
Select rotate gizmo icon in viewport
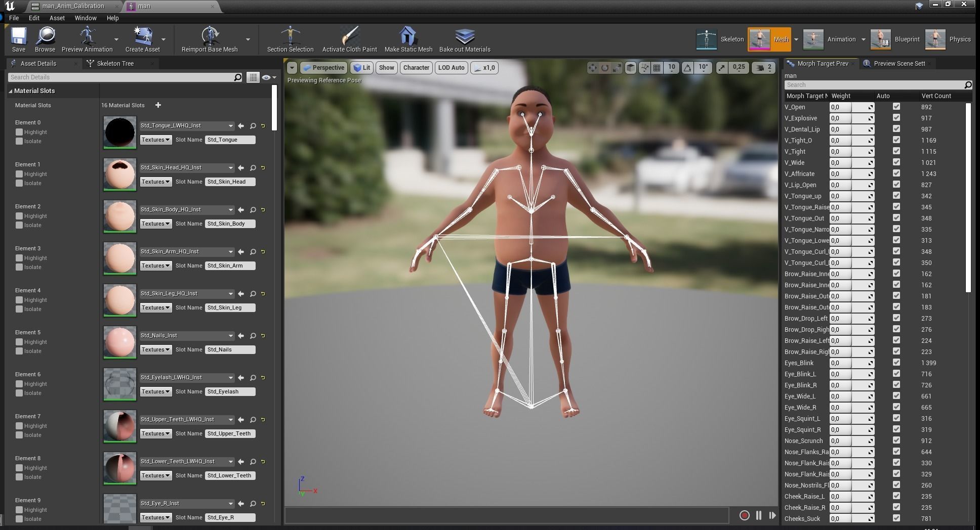point(605,68)
